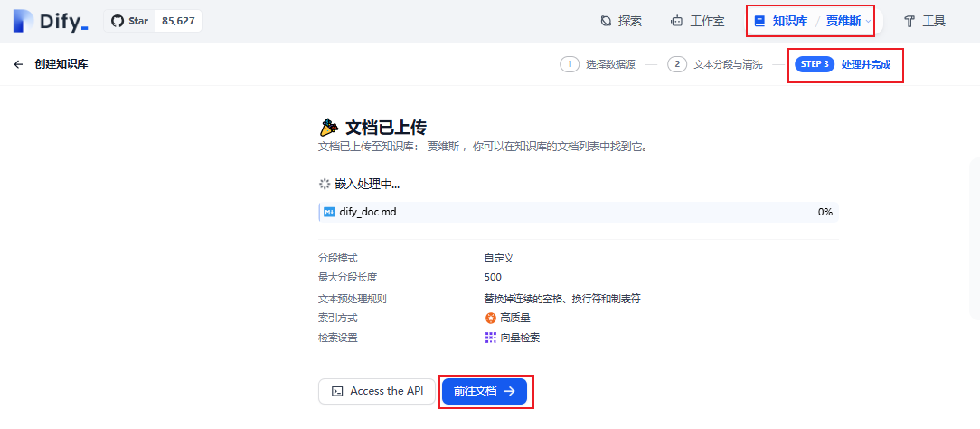Open the 工具 tab
Viewport: 980px width, 429px height.
tap(925, 21)
